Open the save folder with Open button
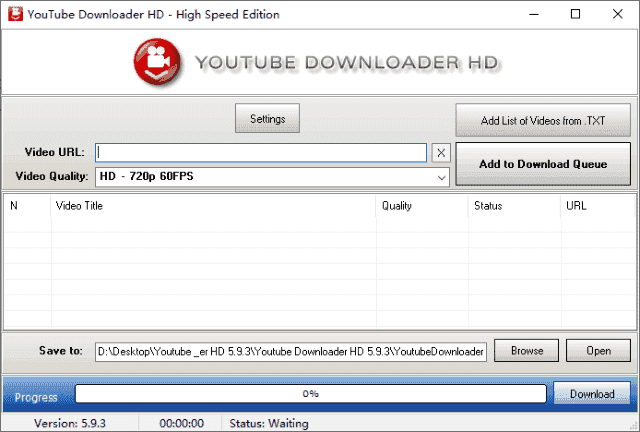 tap(598, 350)
